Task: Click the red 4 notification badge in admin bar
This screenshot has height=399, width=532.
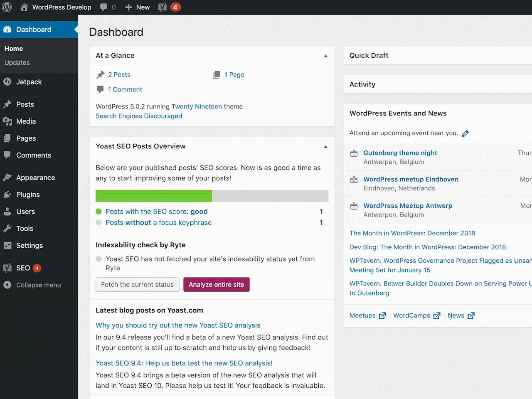Action: pyautogui.click(x=175, y=7)
